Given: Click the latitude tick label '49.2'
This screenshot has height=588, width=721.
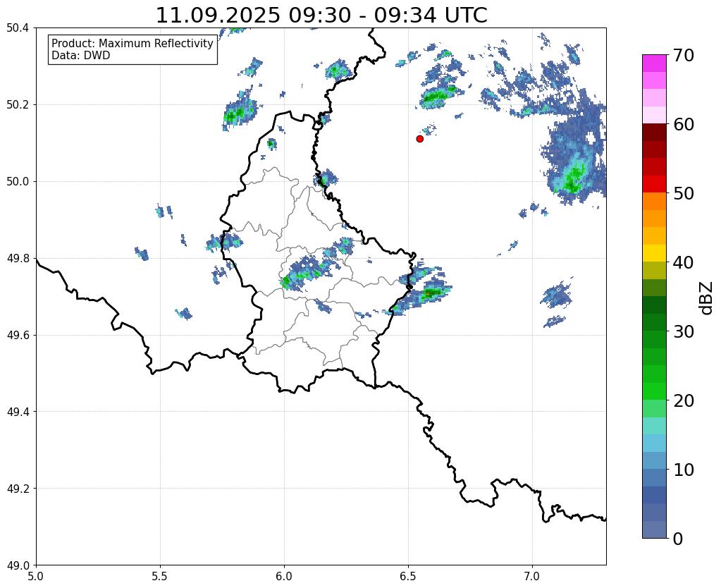Looking at the screenshot, I should coord(18,489).
